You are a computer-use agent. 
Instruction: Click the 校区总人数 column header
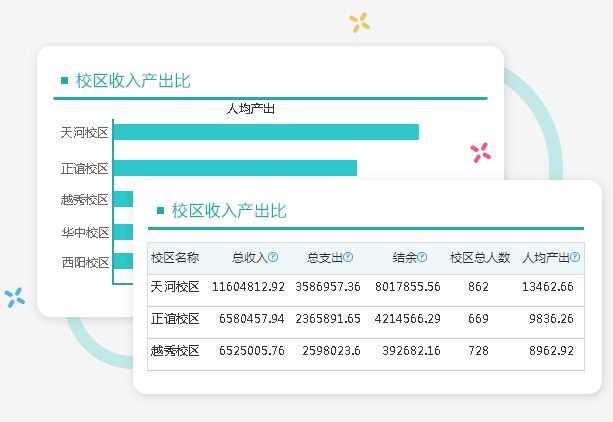pyautogui.click(x=480, y=258)
